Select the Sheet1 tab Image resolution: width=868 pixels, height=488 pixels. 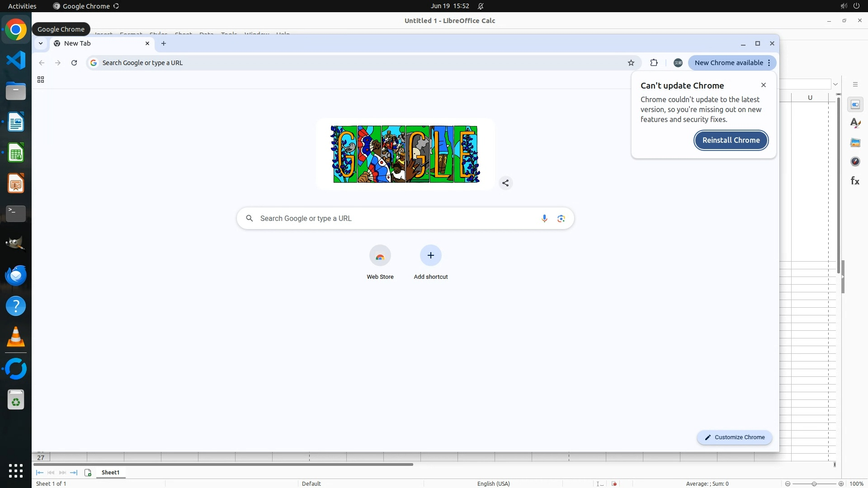[x=110, y=472]
